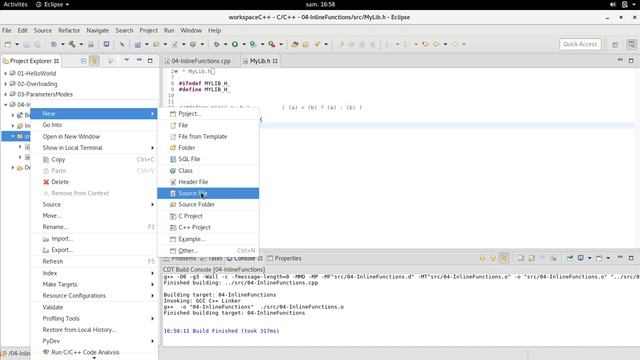Select the 03-ParametersModes project
Viewport: 640px width, 360px height.
coord(45,94)
